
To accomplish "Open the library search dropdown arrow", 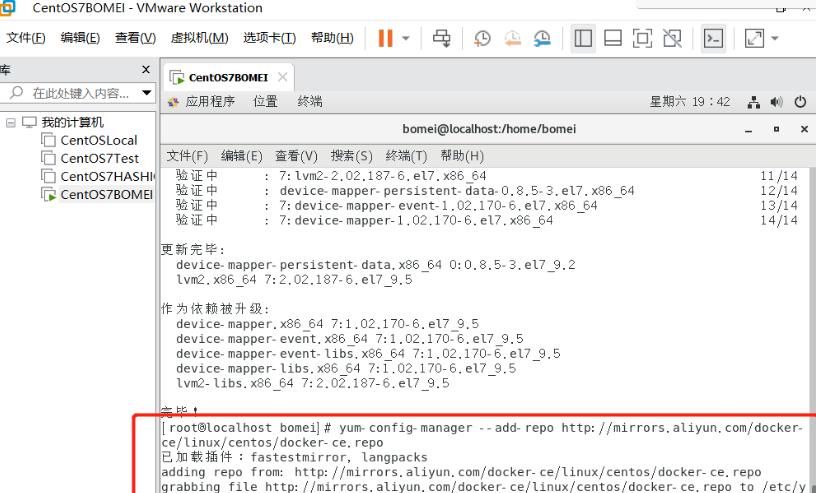I will pos(147,93).
